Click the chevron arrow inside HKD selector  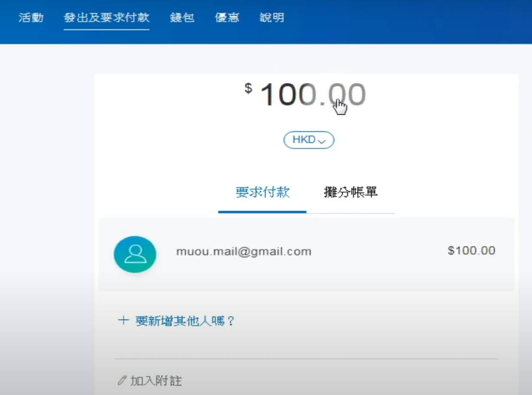click(322, 141)
